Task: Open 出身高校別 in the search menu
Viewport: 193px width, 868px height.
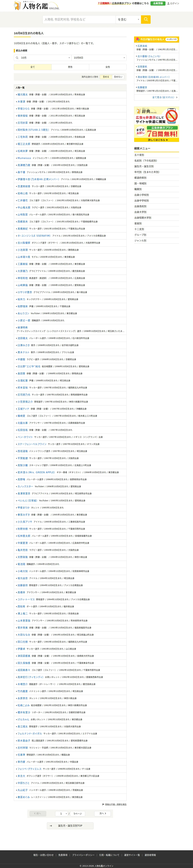Action: (x=141, y=206)
